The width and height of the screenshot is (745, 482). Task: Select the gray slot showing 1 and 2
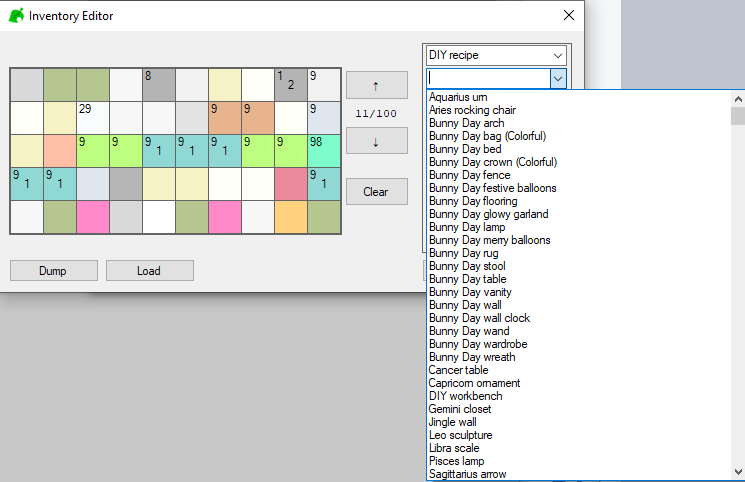pos(291,85)
